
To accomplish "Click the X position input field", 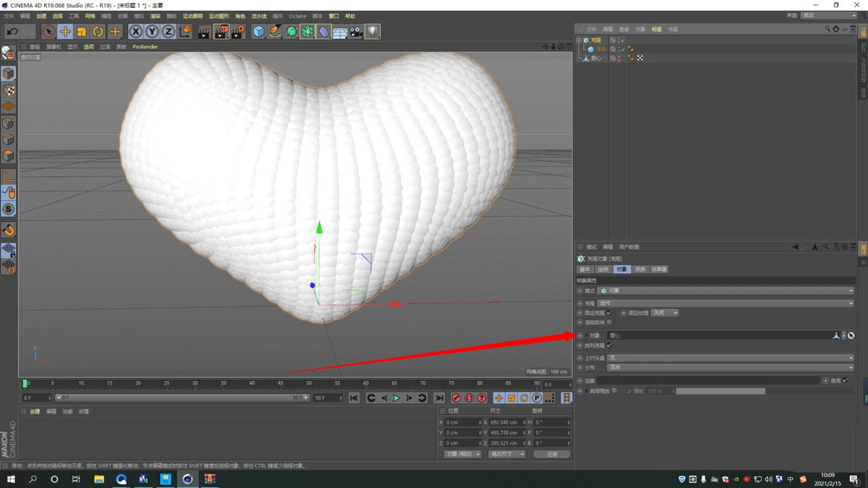I will (461, 422).
